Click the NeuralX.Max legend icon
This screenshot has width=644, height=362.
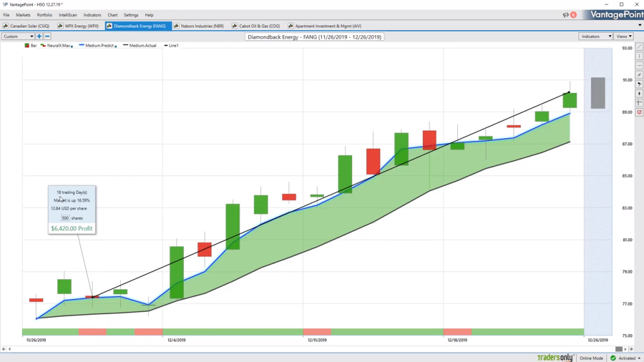[x=43, y=45]
